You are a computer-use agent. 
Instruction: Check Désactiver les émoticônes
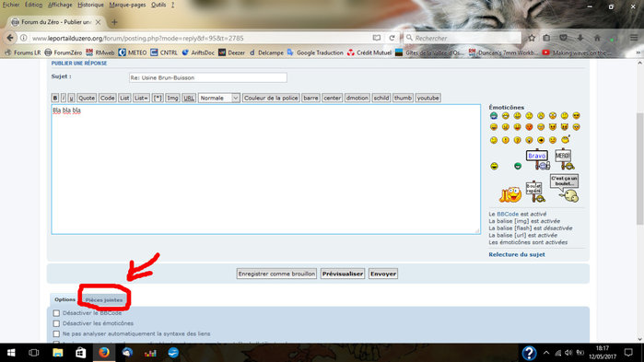[x=56, y=323]
